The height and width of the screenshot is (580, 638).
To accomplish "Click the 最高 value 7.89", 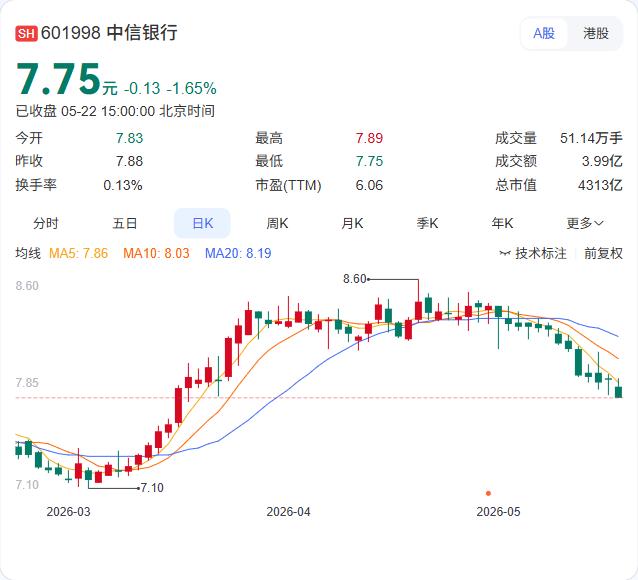I will 369,138.
